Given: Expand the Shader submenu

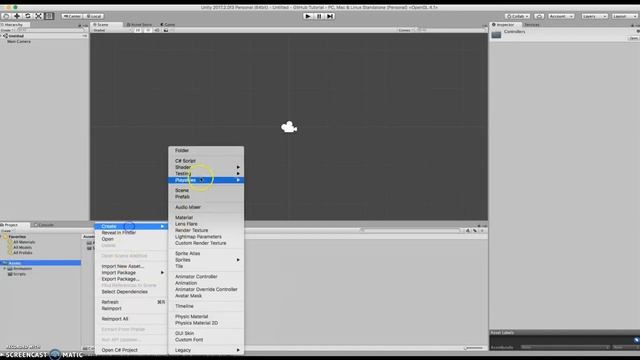Looking at the screenshot, I should (x=206, y=167).
